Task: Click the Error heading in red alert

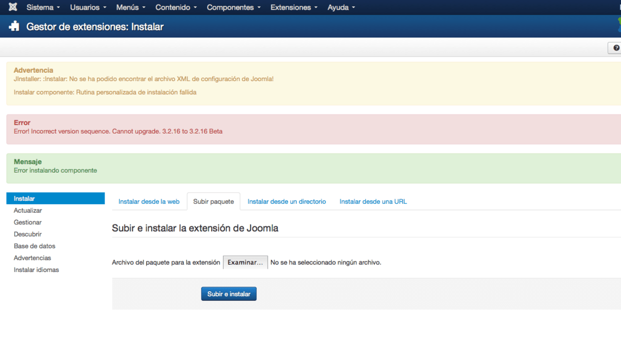Action: tap(22, 123)
